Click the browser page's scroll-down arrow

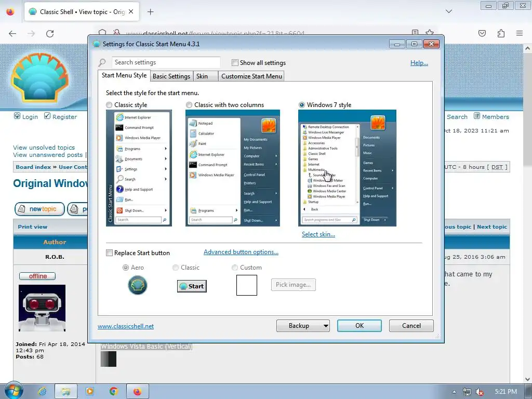pyautogui.click(x=528, y=379)
